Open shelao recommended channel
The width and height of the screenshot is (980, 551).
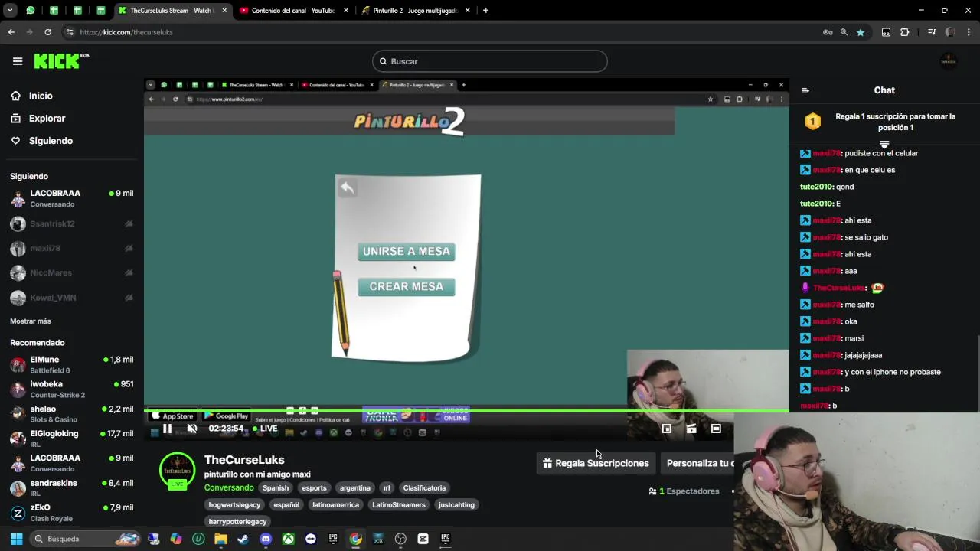click(x=72, y=414)
